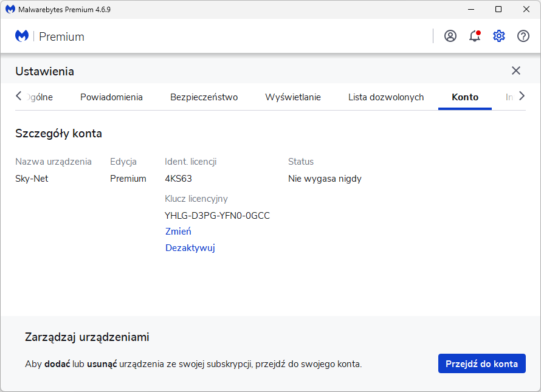Click the license ID 4KS63
This screenshot has width=541, height=392.
click(178, 179)
